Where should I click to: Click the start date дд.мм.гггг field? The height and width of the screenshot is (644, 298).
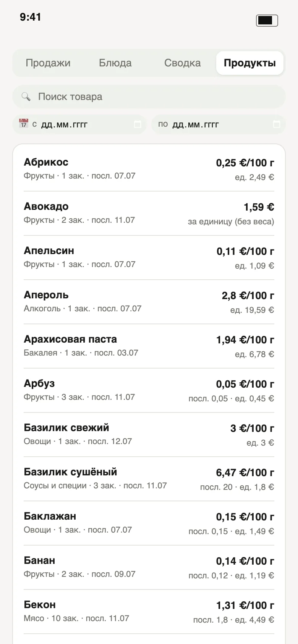click(79, 124)
